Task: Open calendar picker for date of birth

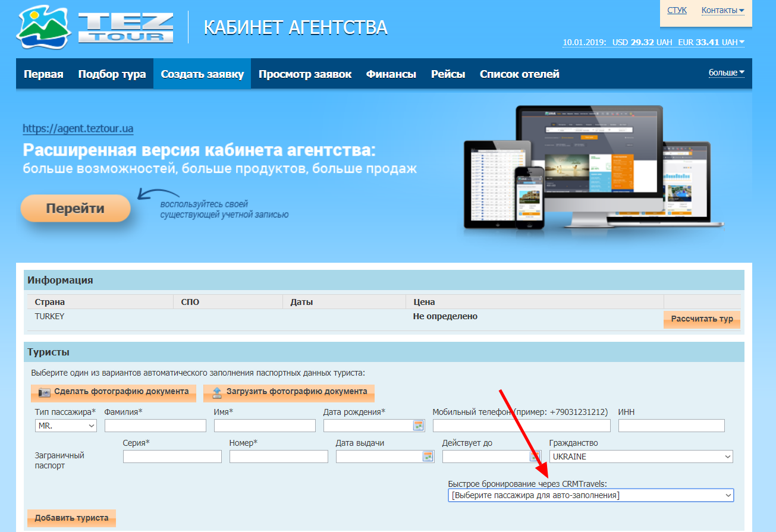Action: pos(419,426)
